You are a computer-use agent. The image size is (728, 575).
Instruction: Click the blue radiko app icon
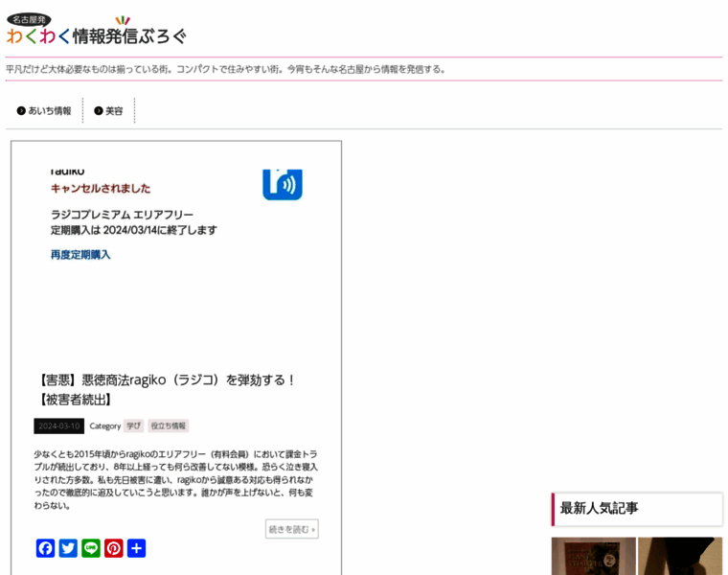283,184
